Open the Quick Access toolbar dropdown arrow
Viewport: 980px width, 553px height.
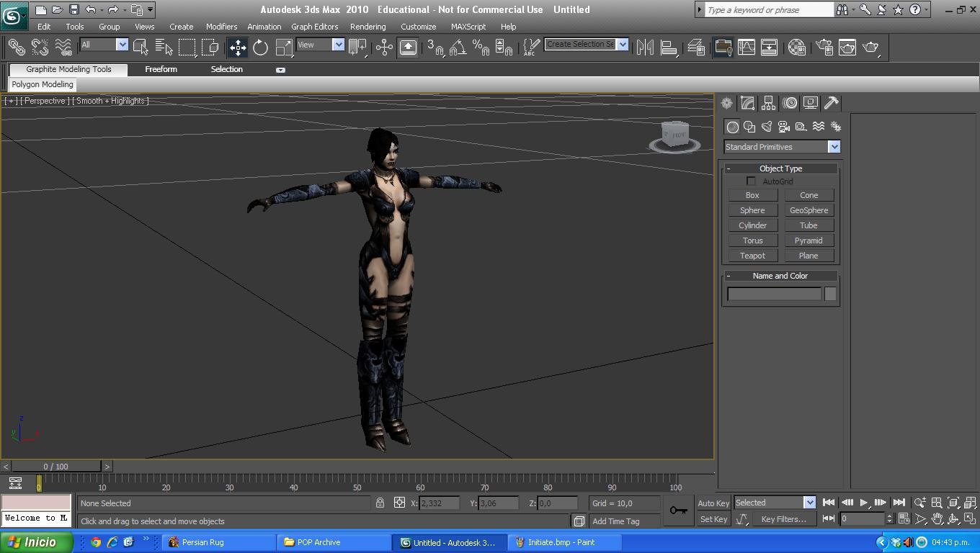pyautogui.click(x=150, y=9)
